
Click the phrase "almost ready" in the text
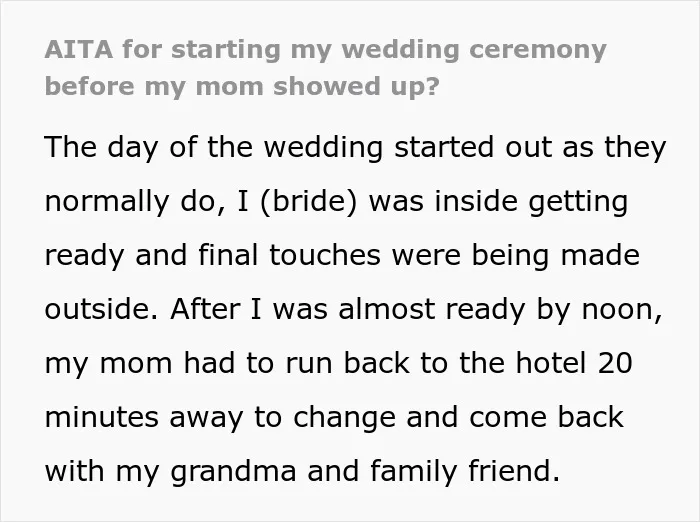[431, 310]
